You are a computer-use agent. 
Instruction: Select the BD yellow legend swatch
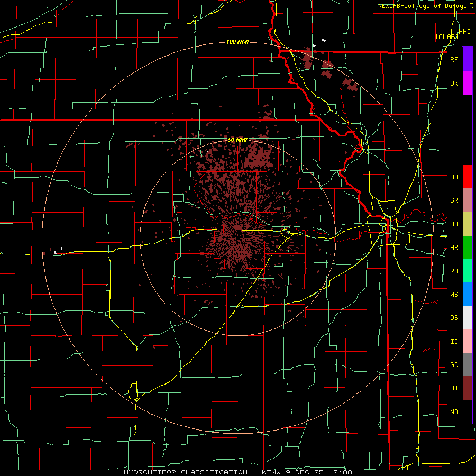pos(467,224)
